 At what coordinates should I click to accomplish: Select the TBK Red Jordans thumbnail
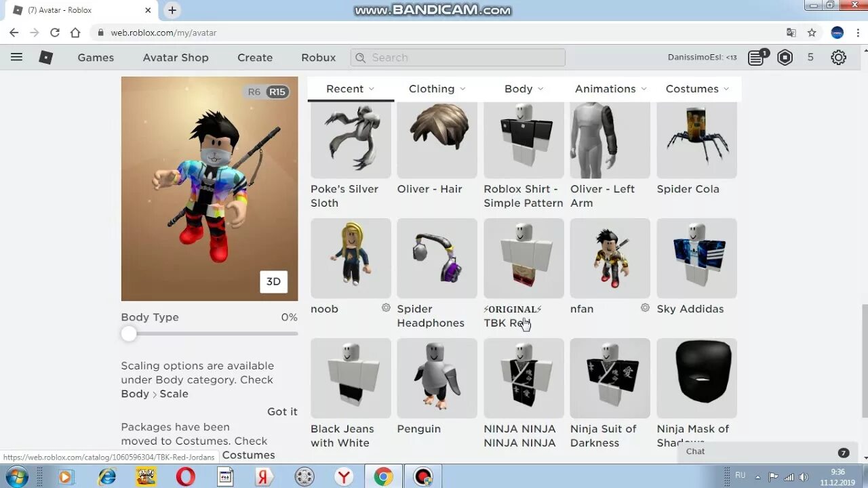[x=524, y=258]
